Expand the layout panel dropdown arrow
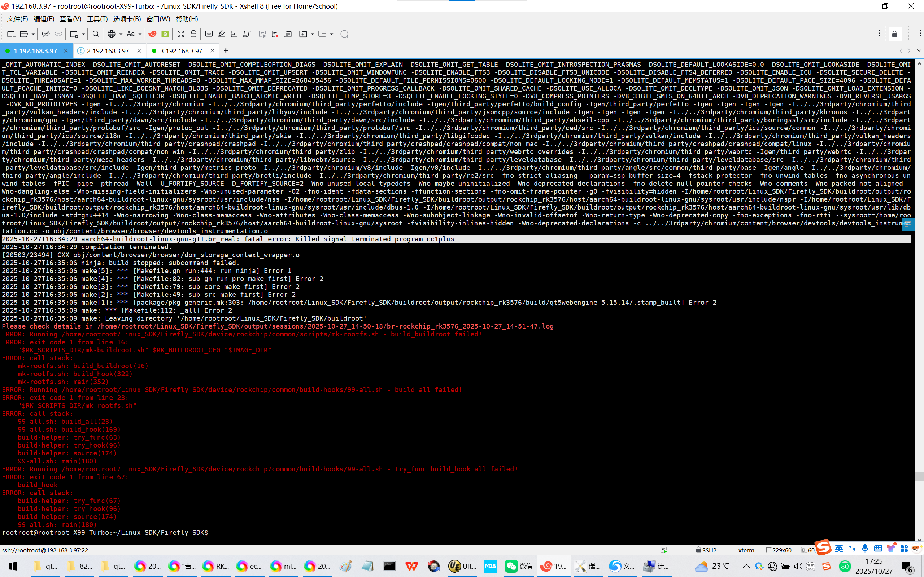This screenshot has width=924, height=577. pos(331,34)
